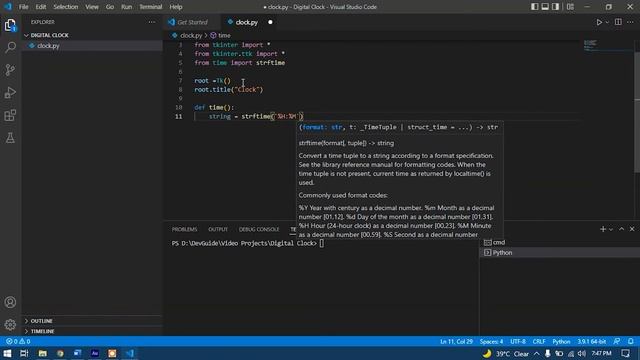The image size is (640, 360).
Task: Open Task View on the taskbar
Action: tap(24, 353)
